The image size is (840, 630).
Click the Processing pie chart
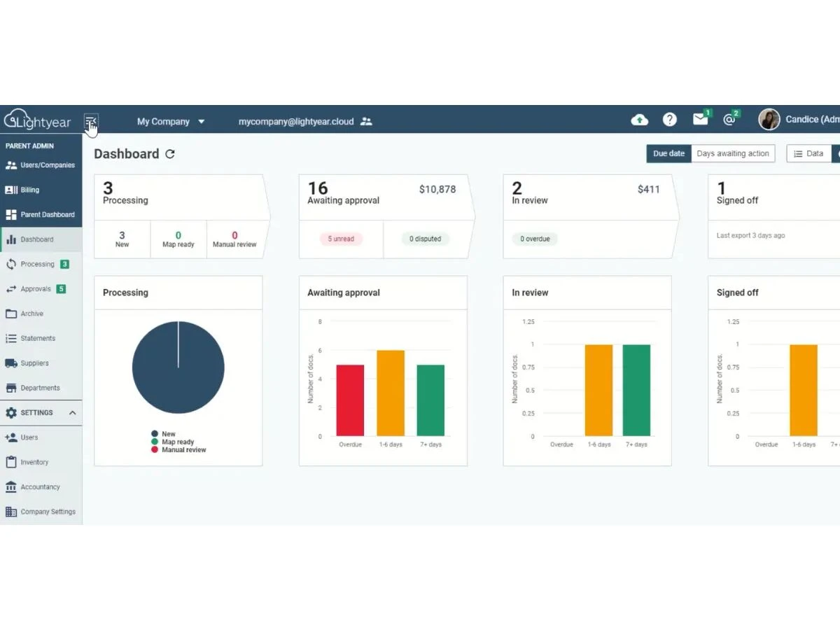[x=178, y=367]
